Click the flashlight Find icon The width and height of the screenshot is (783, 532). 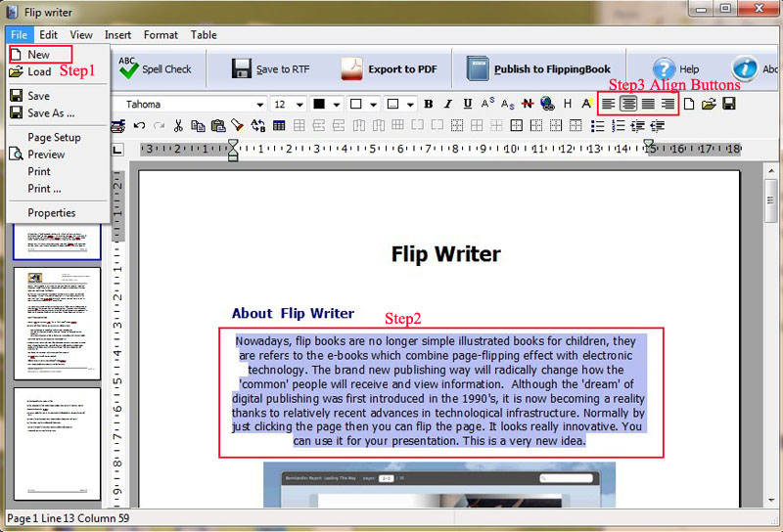pyautogui.click(x=238, y=125)
